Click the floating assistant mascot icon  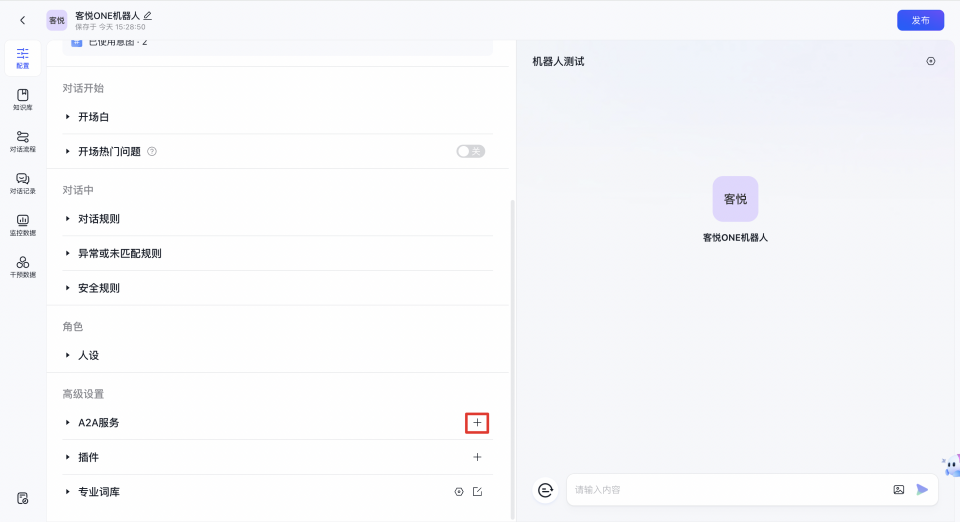click(x=951, y=466)
